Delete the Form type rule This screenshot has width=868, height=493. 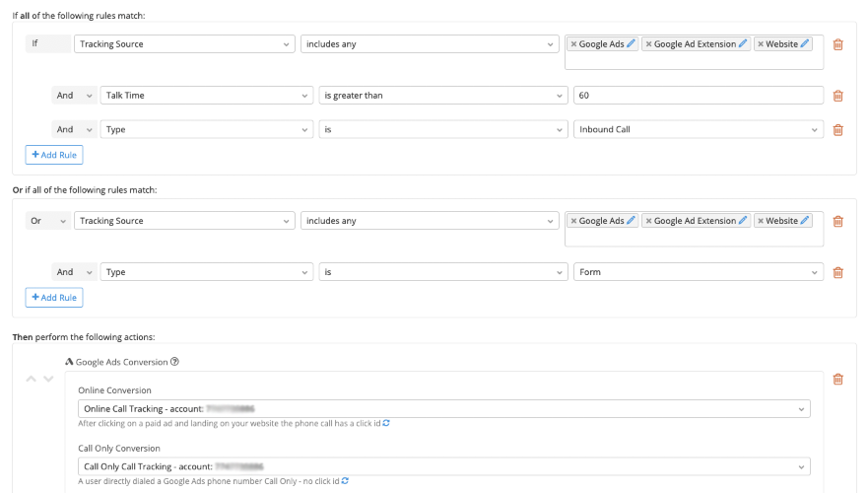837,272
